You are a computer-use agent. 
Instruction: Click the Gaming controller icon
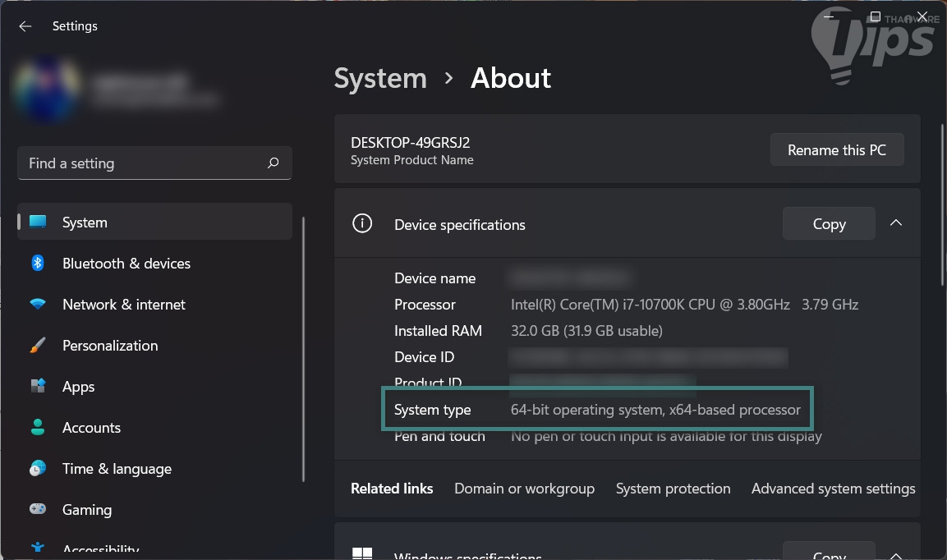pos(38,510)
